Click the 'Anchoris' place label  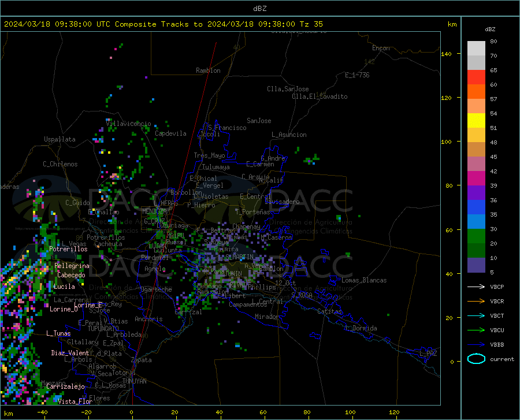[x=148, y=319]
